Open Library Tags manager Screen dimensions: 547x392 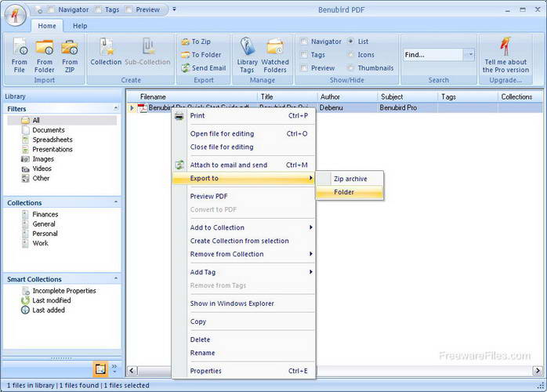coord(248,56)
